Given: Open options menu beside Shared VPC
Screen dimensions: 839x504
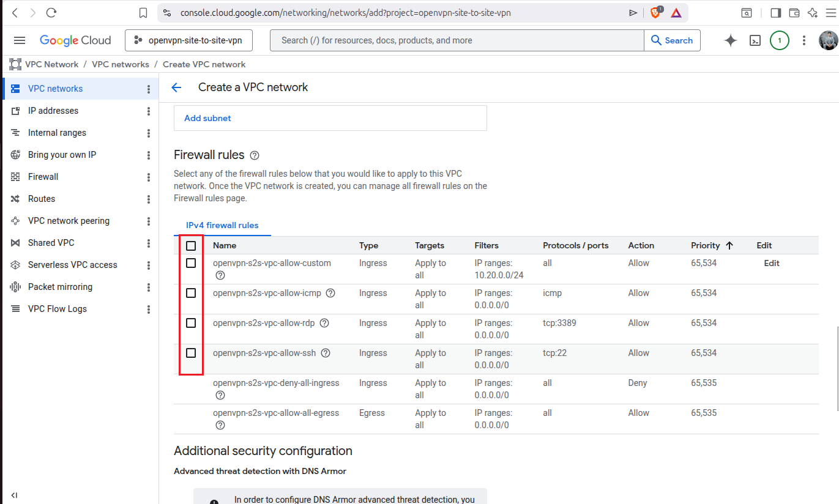Looking at the screenshot, I should coord(149,243).
